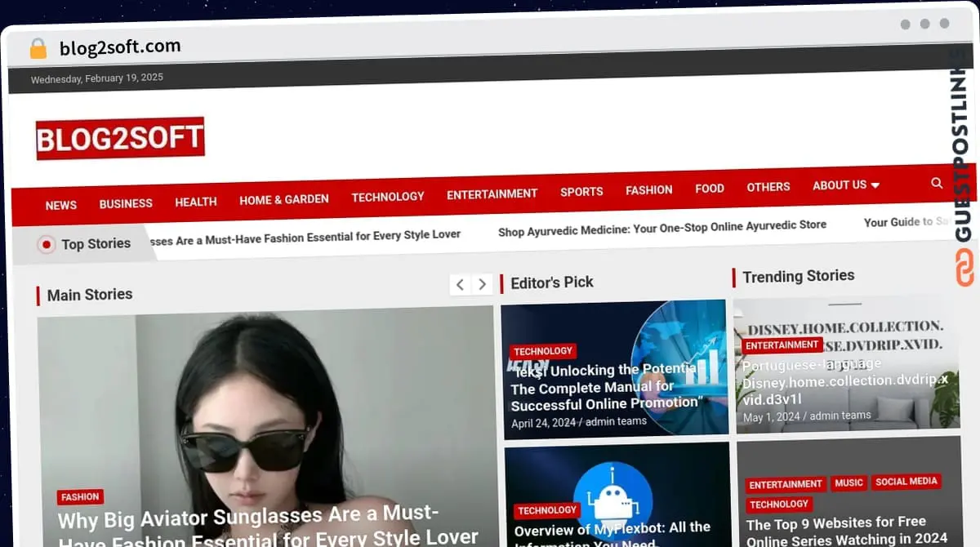Click the Fashion tag on main story

click(80, 496)
